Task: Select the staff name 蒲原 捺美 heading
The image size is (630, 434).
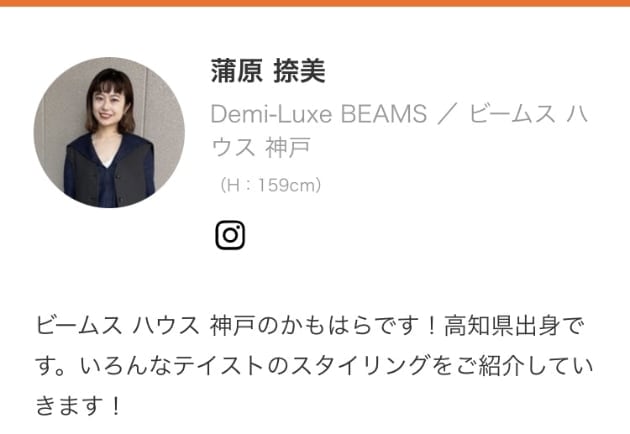Action: [268, 71]
